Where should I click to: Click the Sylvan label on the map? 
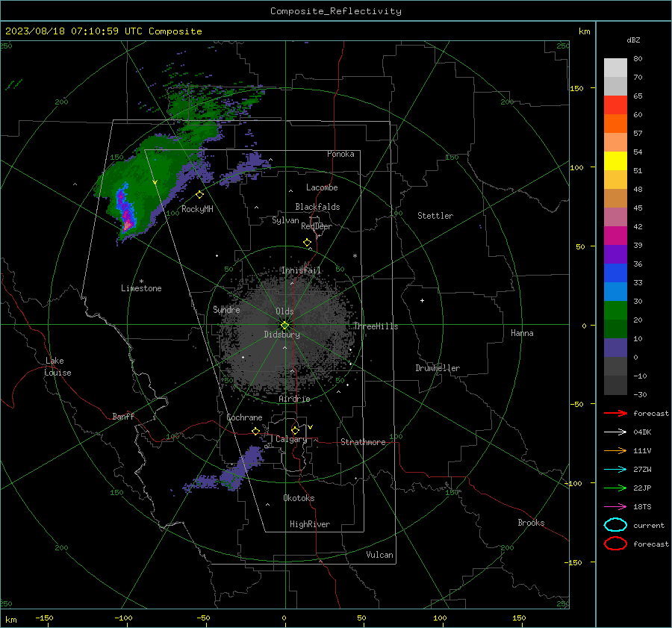tap(285, 220)
